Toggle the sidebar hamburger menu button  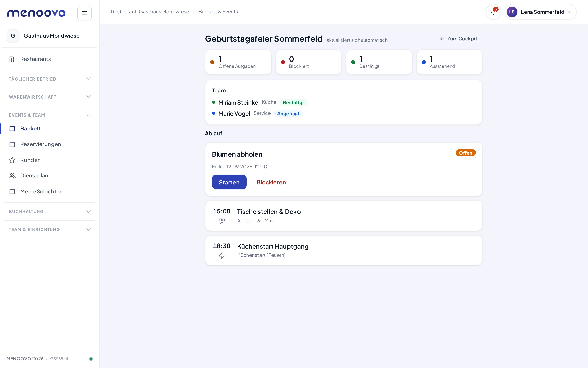click(84, 13)
